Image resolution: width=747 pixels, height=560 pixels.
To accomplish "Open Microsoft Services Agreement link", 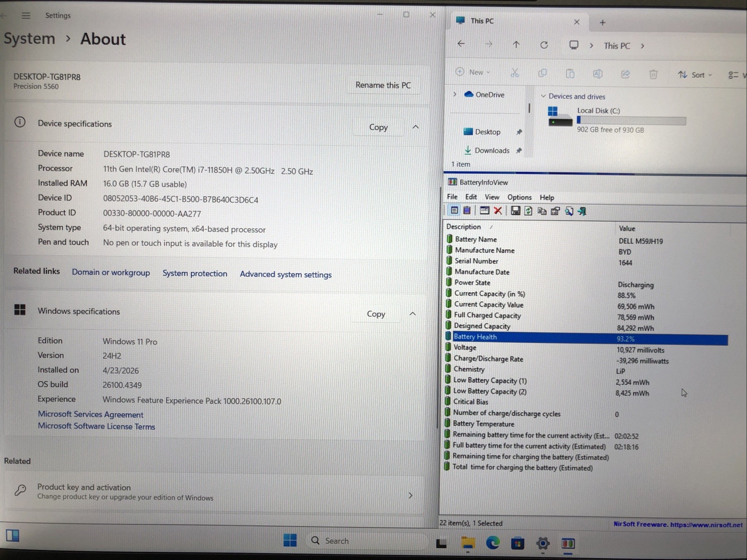I will (91, 414).
